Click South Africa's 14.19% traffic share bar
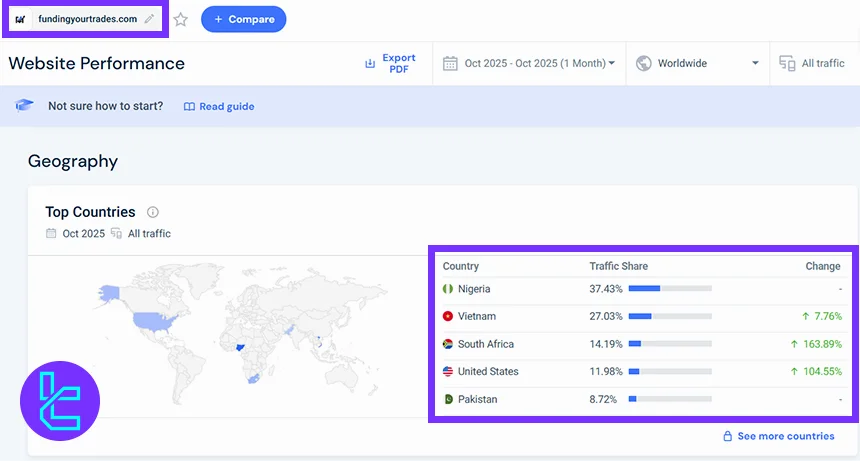This screenshot has height=461, width=860. coord(670,344)
